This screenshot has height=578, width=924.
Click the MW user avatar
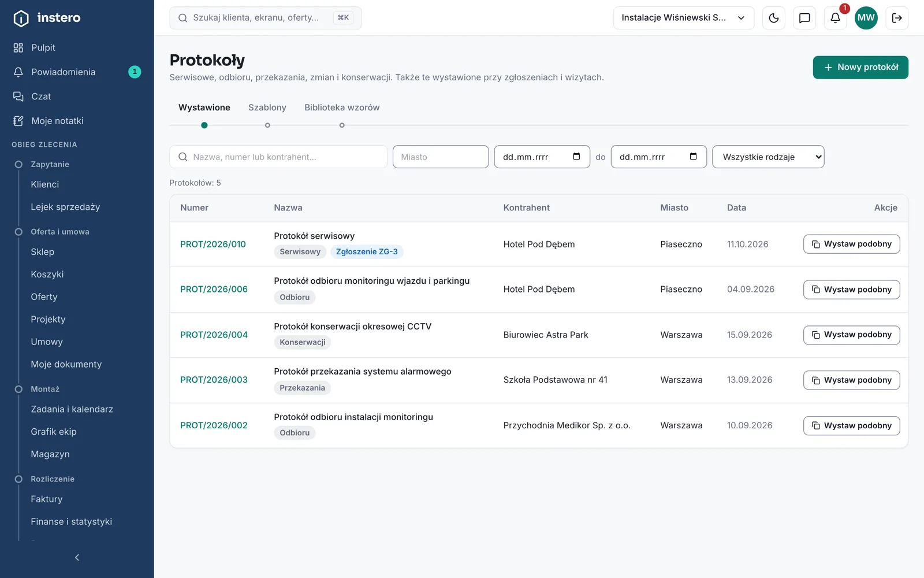pyautogui.click(x=866, y=18)
